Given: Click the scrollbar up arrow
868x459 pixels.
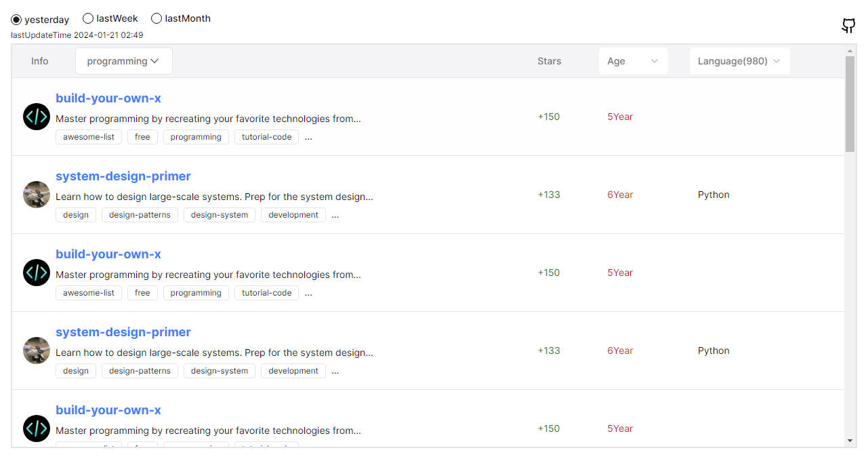Looking at the screenshot, I should click(x=850, y=51).
